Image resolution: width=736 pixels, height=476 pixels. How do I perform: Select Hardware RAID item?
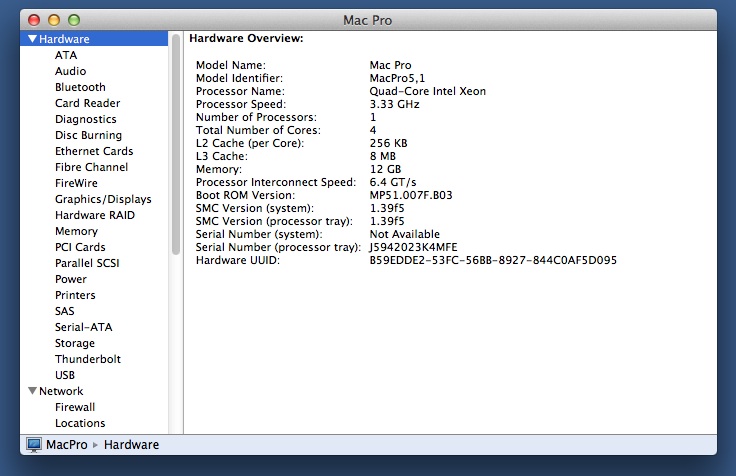pos(95,215)
